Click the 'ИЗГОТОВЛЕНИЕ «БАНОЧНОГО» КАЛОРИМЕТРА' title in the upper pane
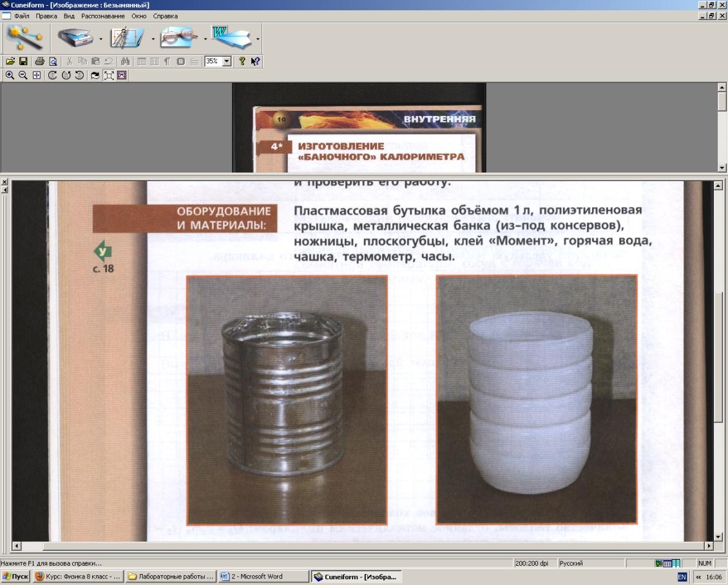Viewport: 728px width, 585px height. [x=381, y=151]
